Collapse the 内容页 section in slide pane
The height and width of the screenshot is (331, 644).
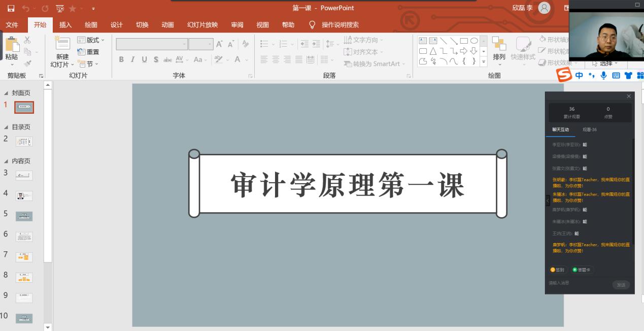[6, 161]
